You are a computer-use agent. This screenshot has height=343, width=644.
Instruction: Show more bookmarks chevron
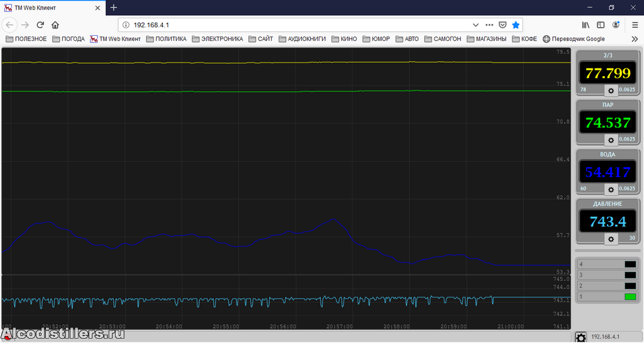point(635,39)
